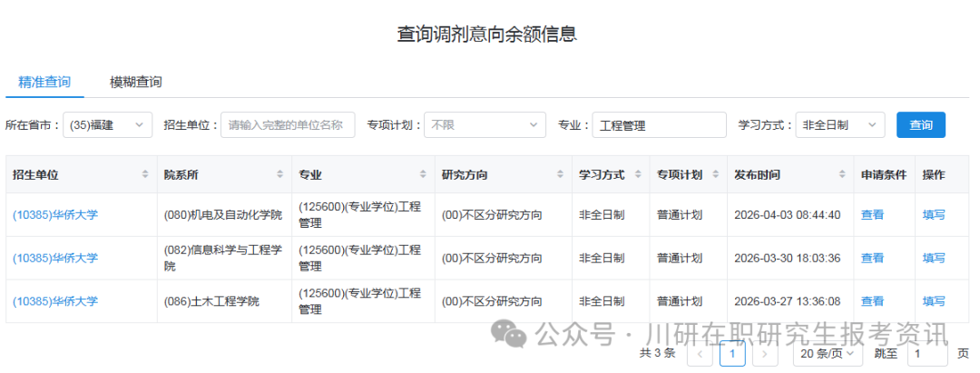The height and width of the screenshot is (373, 980).
Task: Open the 专项计划 dropdown showing 不限
Action: pyautogui.click(x=485, y=125)
